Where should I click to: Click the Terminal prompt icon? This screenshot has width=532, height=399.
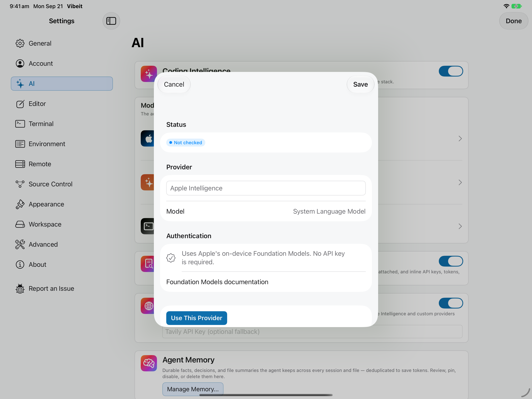click(x=20, y=124)
